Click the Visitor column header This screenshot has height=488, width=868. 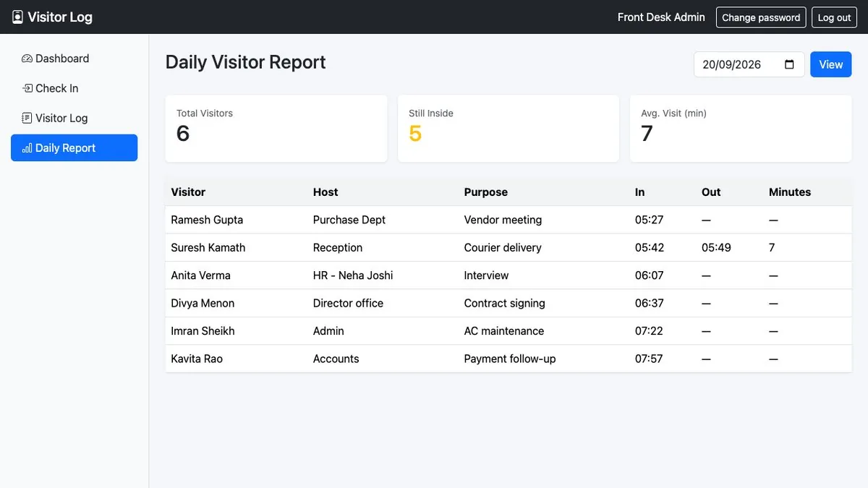point(188,192)
